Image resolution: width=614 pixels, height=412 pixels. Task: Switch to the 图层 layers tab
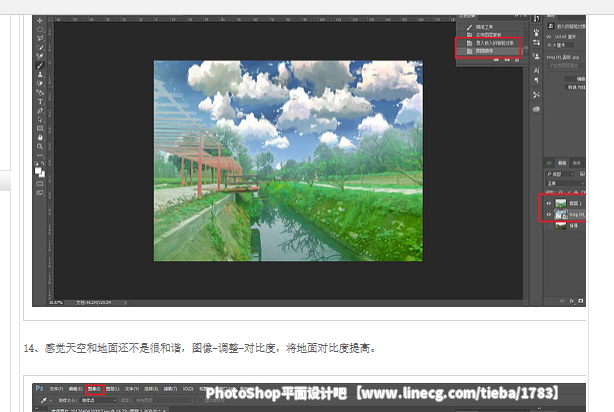tap(562, 163)
